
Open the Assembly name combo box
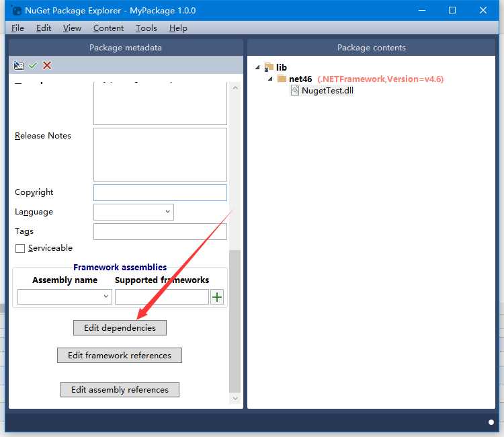65,296
